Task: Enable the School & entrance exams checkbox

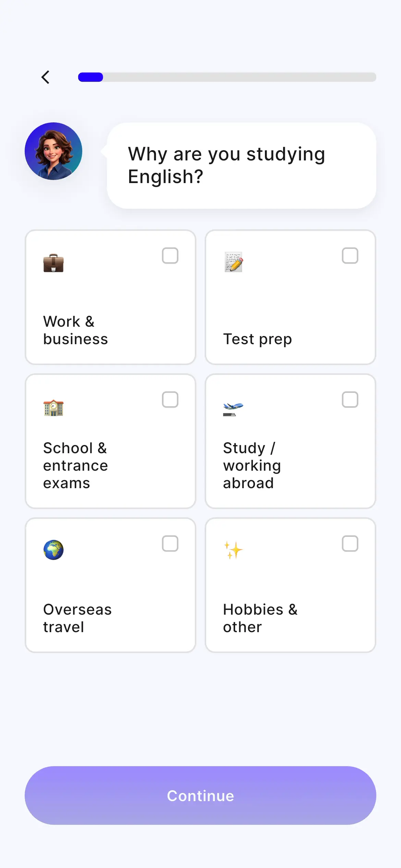Action: tap(170, 400)
